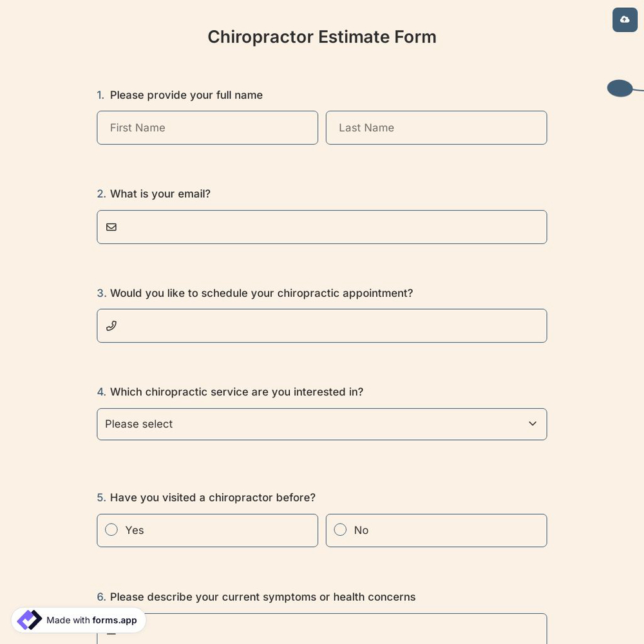This screenshot has width=644, height=644.
Task: Click the chevron arrow on the service dropdown
Action: [532, 424]
